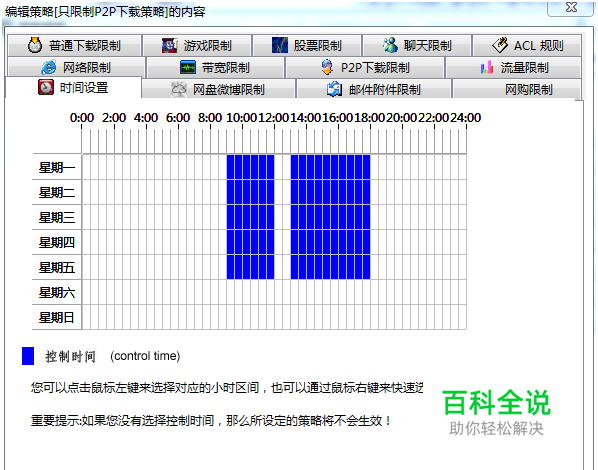
Task: Click the 控制时间 legend label
Action: tap(71, 356)
